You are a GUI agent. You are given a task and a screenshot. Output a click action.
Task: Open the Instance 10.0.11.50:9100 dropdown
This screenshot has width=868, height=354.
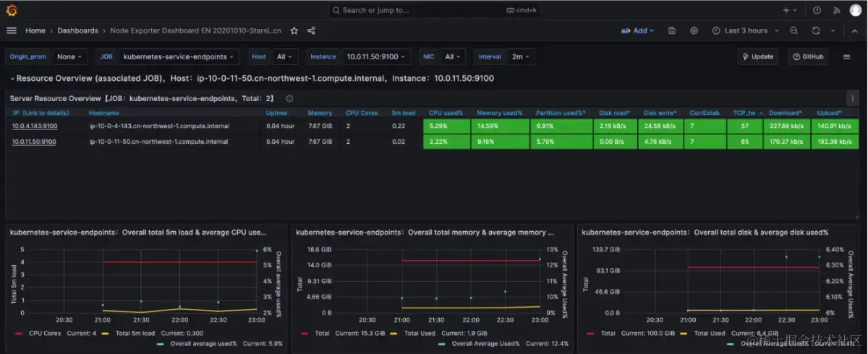(x=376, y=56)
